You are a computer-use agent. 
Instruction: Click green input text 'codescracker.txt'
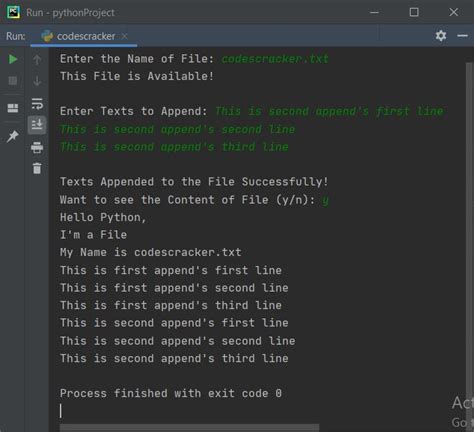pos(275,59)
